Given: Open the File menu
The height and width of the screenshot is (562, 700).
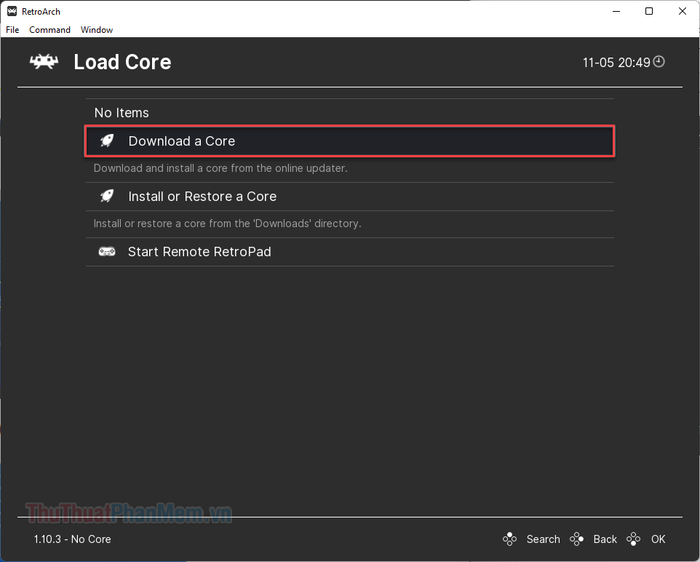Looking at the screenshot, I should 12,30.
